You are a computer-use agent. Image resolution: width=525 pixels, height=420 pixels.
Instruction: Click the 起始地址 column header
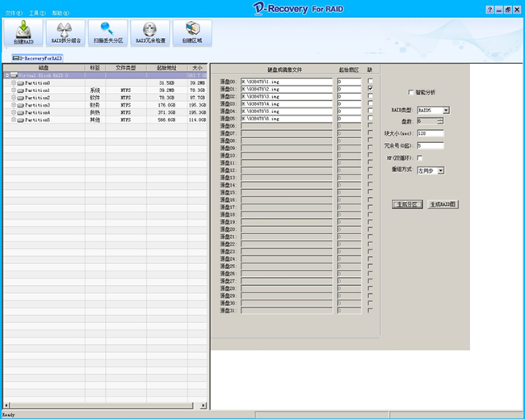pos(166,68)
